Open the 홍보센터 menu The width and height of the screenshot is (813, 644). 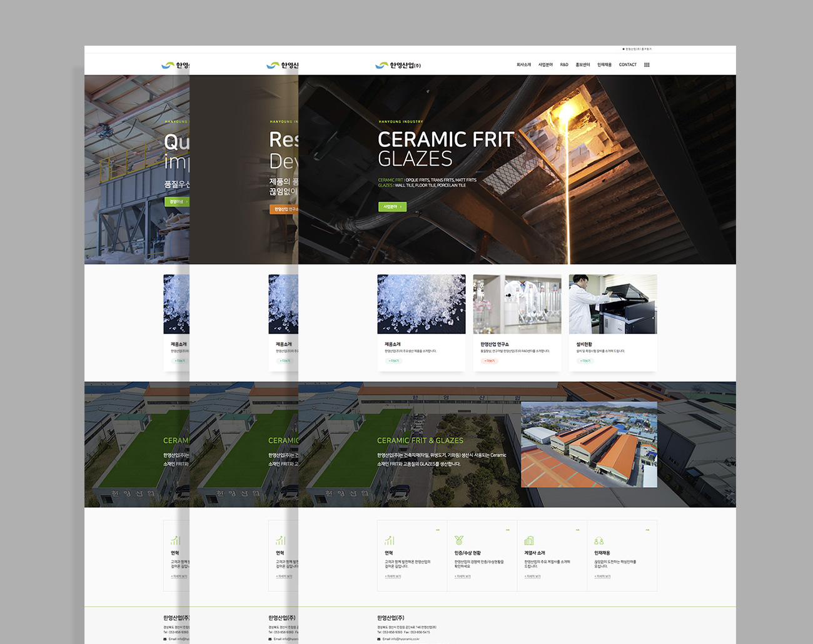coord(583,65)
